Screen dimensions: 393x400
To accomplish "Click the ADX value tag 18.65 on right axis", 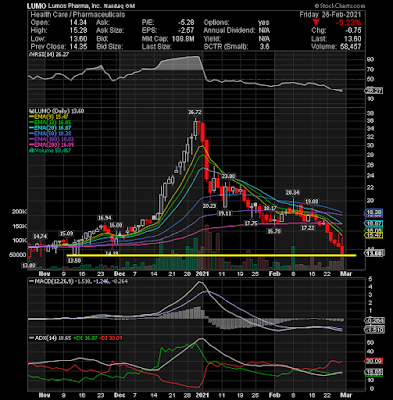I will click(x=374, y=372).
